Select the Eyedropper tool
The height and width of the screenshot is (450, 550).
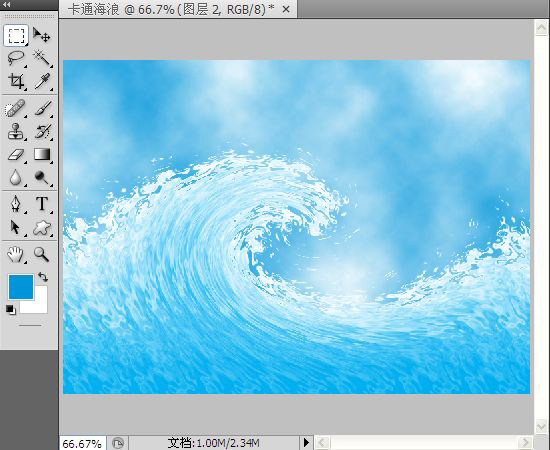coord(42,81)
